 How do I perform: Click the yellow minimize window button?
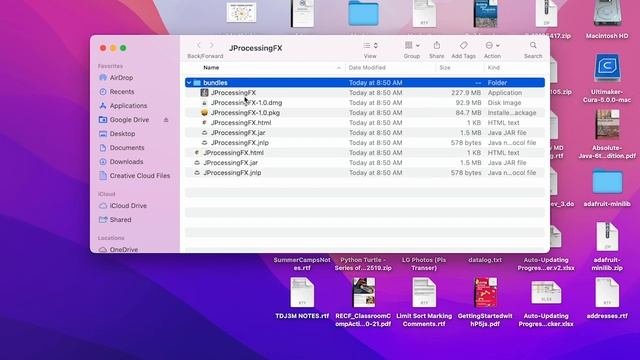pos(113,48)
